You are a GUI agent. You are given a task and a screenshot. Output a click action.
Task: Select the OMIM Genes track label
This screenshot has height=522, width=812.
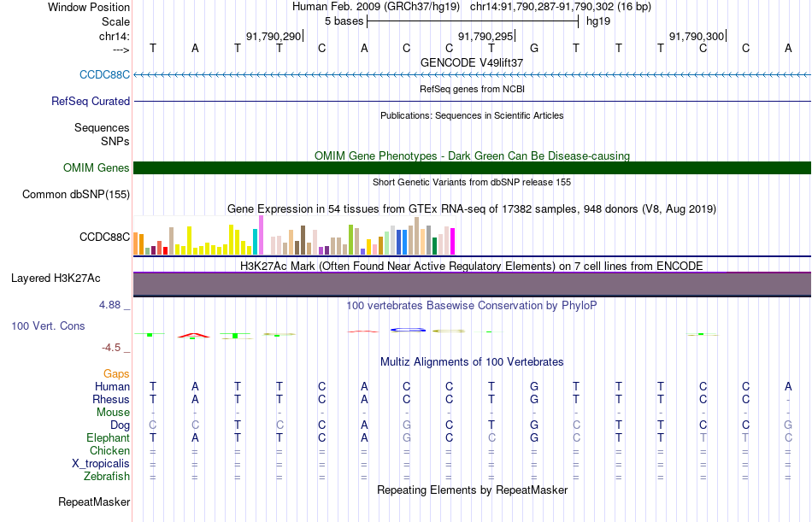click(97, 167)
